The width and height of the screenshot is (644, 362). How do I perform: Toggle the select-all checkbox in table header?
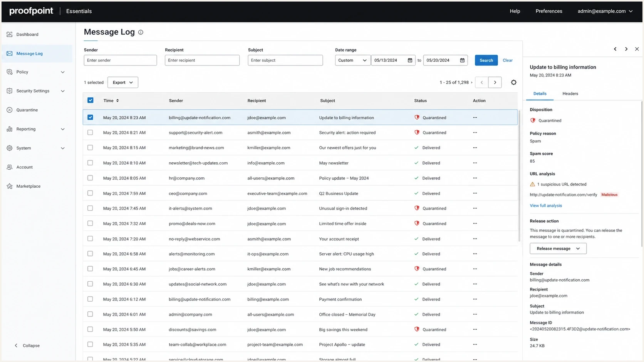(90, 100)
